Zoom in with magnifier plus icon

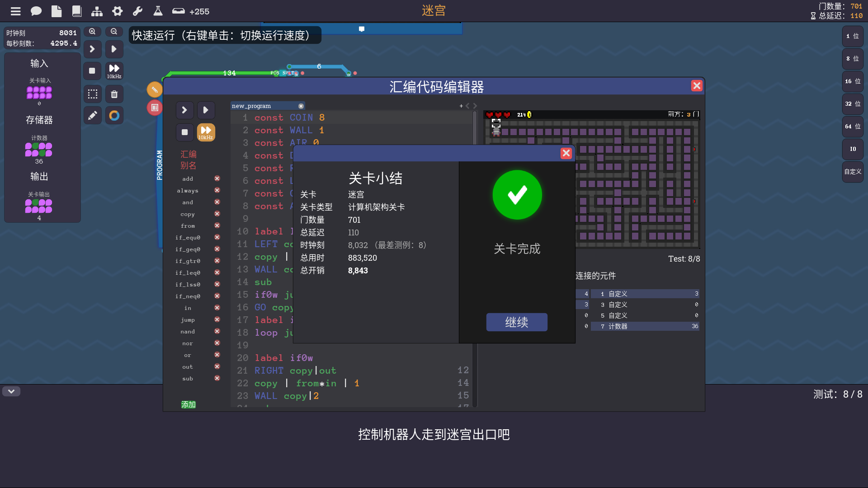[x=92, y=32]
